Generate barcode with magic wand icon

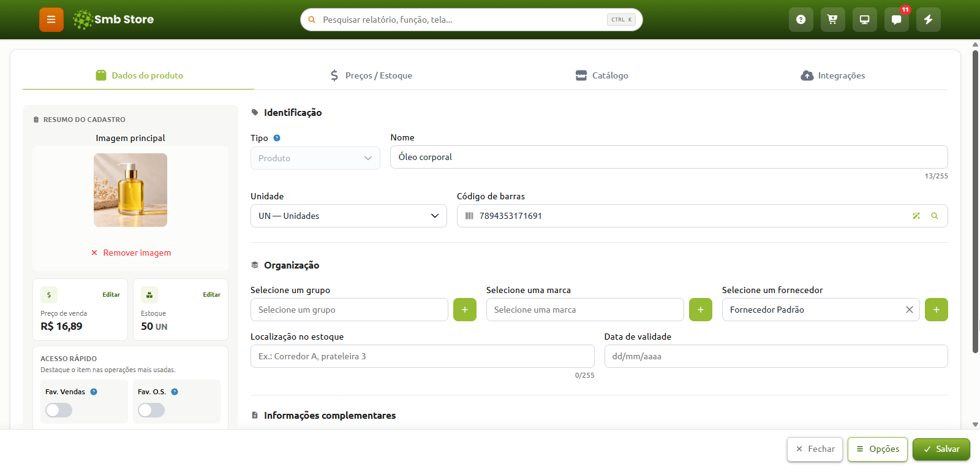(916, 216)
